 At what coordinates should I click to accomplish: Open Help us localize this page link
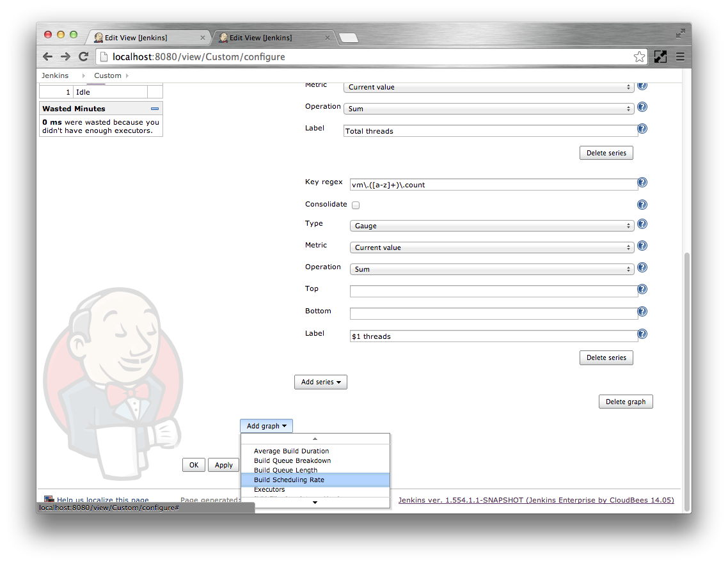point(102,500)
